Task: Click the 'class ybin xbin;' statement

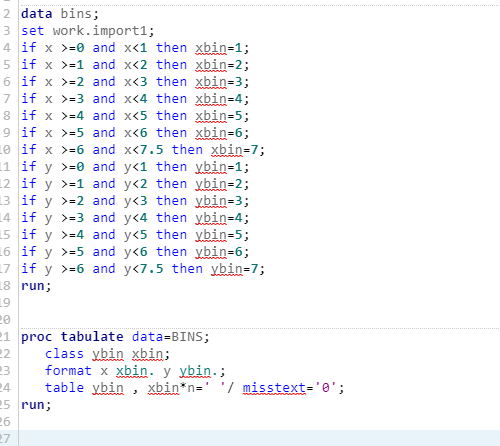Action: coord(107,354)
